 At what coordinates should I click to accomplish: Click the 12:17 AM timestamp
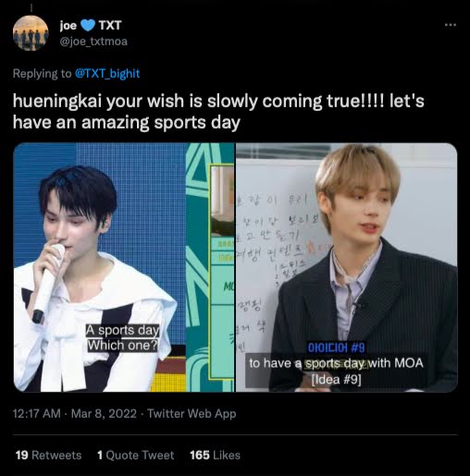click(x=37, y=413)
